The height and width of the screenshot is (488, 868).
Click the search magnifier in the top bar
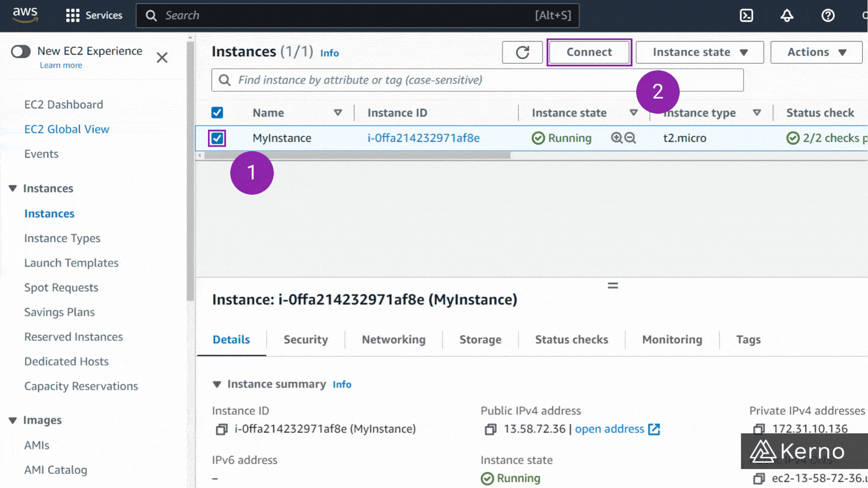[x=151, y=16]
